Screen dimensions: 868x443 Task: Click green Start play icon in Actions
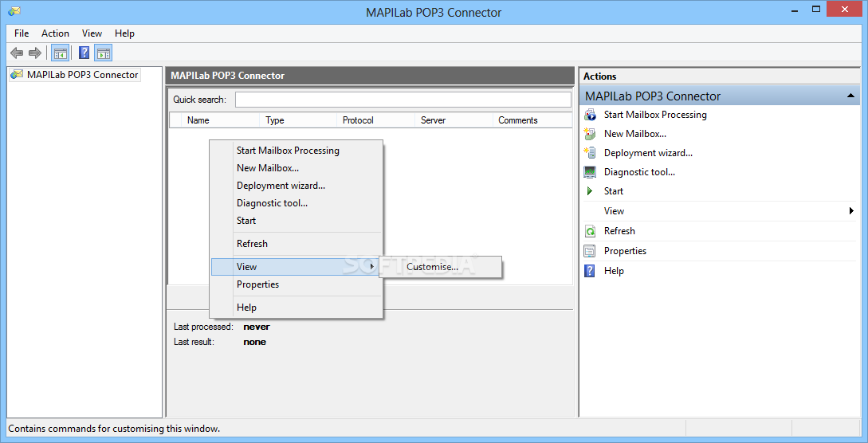point(590,190)
